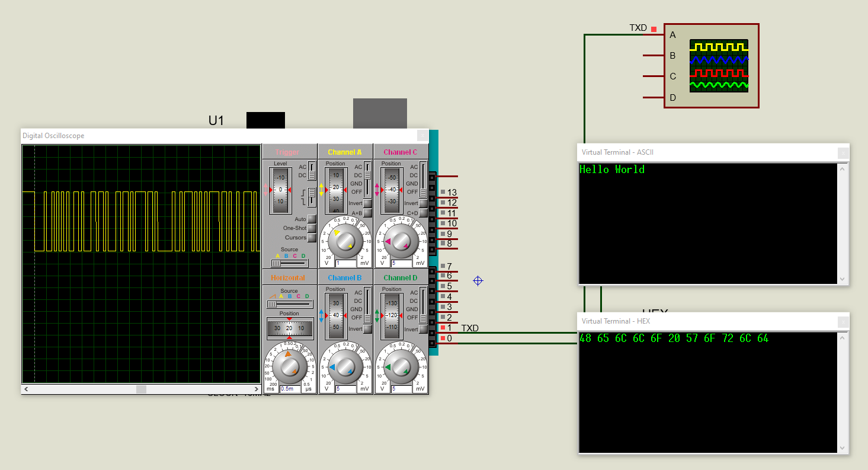Toggle the Channel A Invert button

367,203
